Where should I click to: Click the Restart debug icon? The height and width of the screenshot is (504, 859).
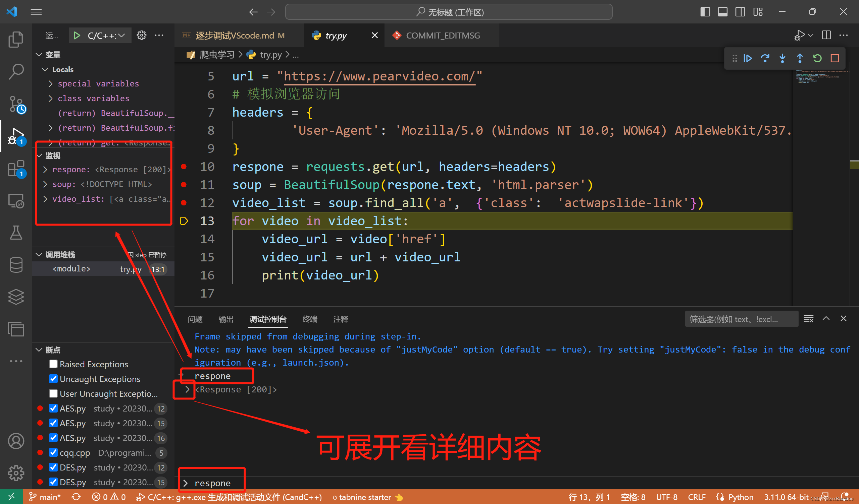pos(817,59)
